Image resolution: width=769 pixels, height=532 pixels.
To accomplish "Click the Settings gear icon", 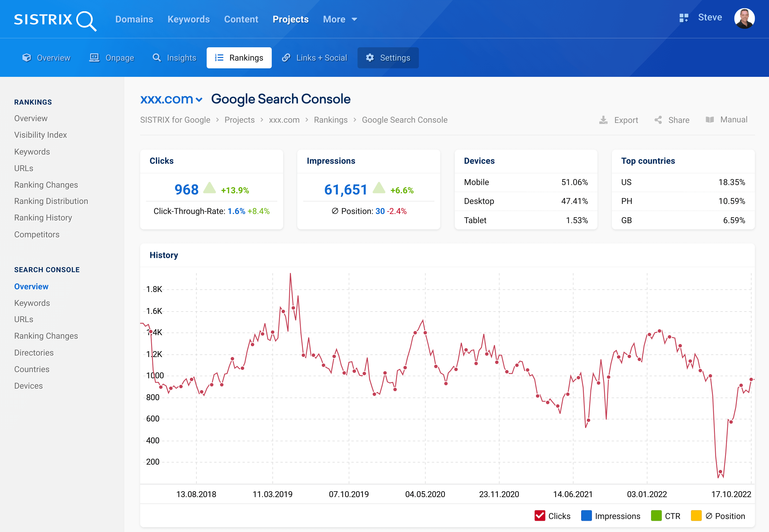I will click(369, 58).
